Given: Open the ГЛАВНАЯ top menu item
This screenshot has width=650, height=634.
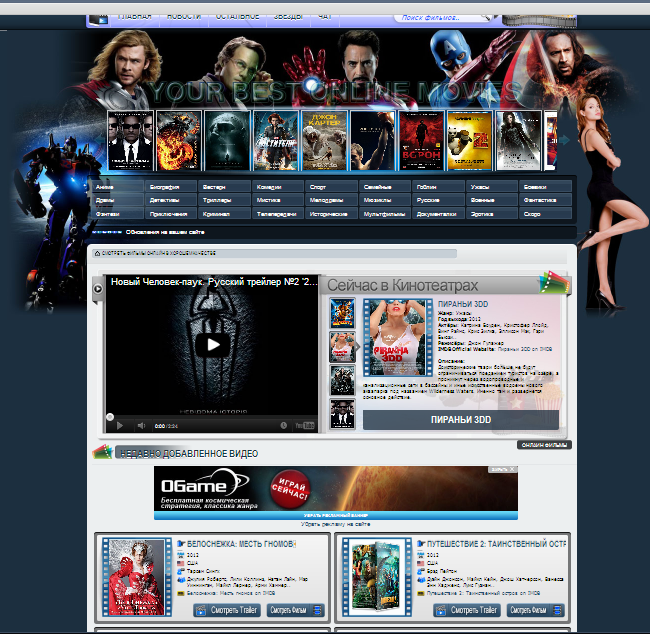Looking at the screenshot, I should 134,17.
